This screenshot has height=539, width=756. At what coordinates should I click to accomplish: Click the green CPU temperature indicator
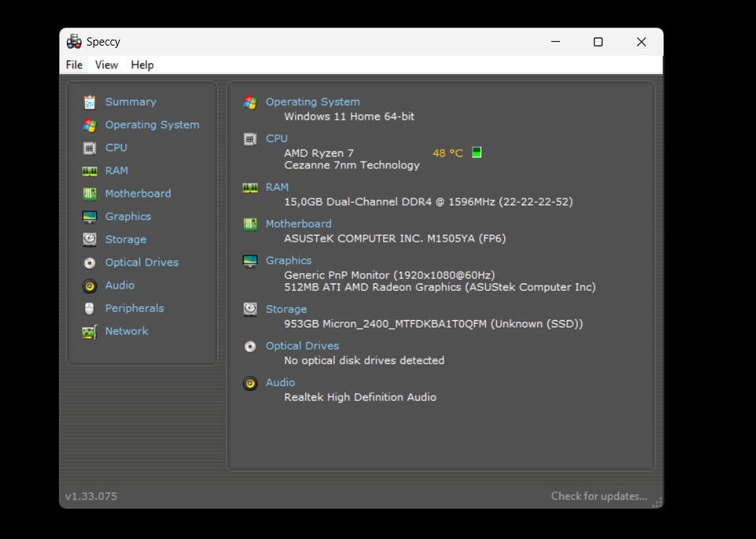(x=476, y=153)
